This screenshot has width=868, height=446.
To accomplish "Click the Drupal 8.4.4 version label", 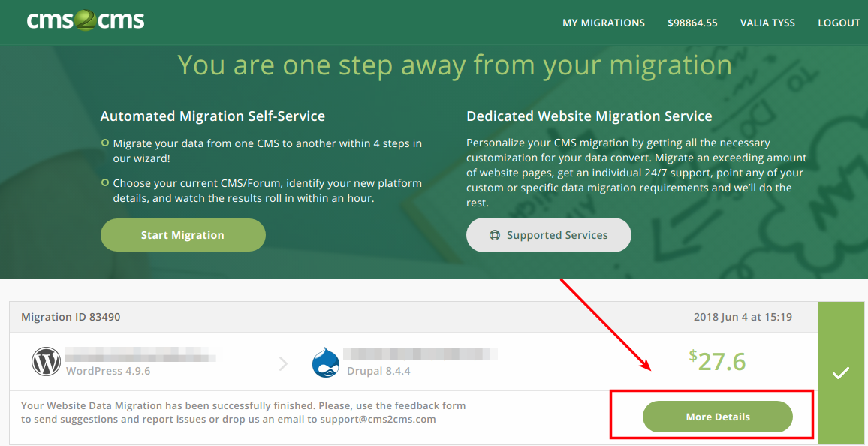I will pos(378,371).
